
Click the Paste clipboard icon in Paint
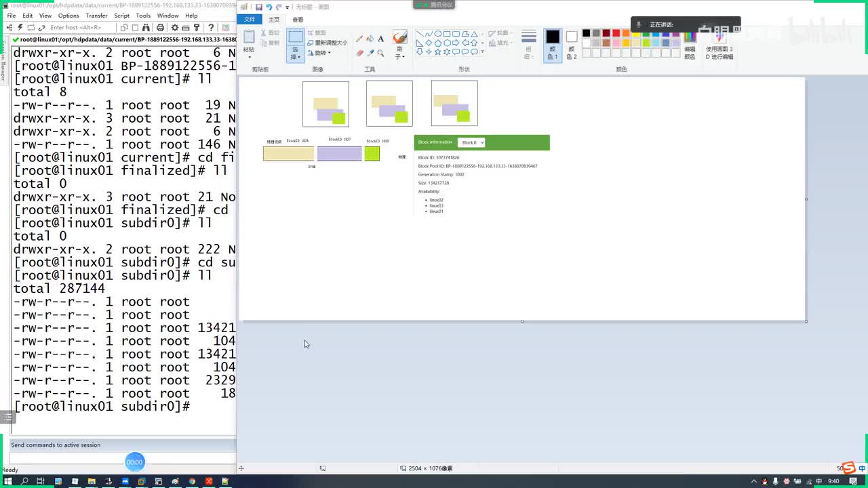(x=249, y=37)
